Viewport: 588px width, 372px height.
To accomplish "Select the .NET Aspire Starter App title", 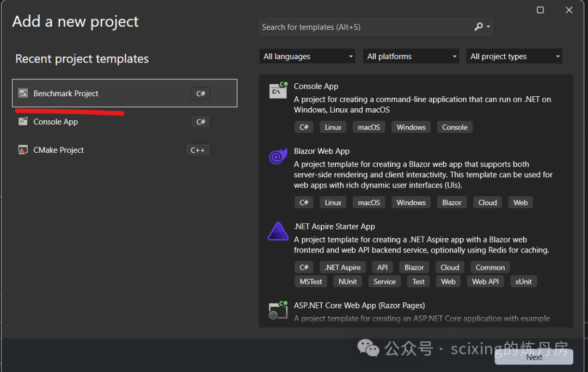I will 334,226.
